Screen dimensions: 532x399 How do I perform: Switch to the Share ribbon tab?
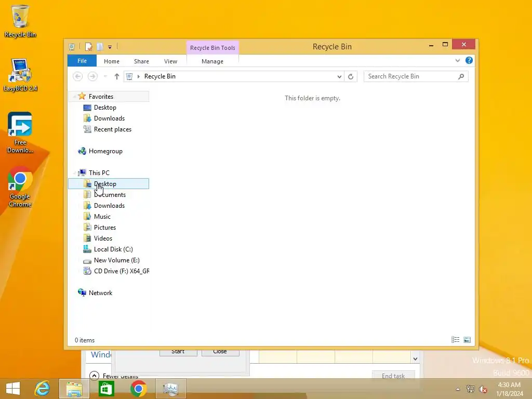click(141, 61)
